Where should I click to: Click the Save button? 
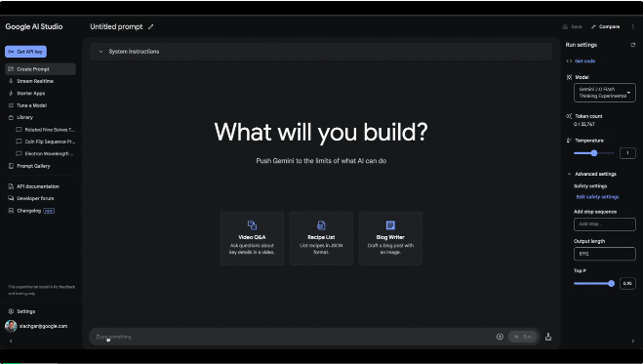pyautogui.click(x=573, y=26)
